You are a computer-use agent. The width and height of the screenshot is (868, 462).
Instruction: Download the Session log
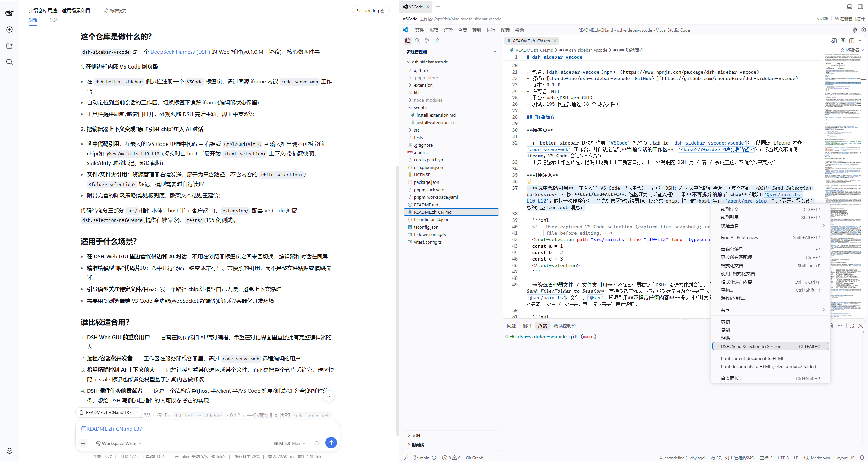pyautogui.click(x=370, y=11)
